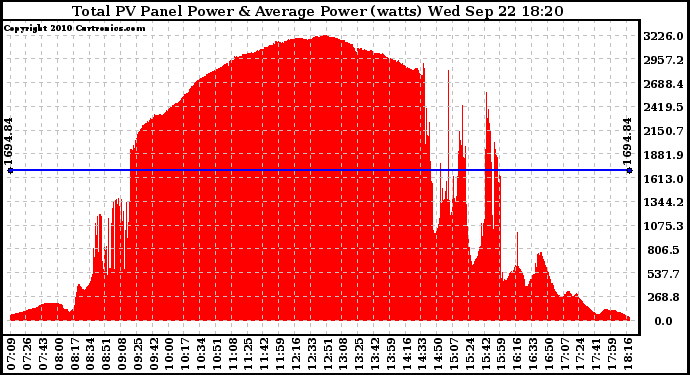690x375 pixels.
Task: Click the 1881.9 y-axis value
Action: [x=663, y=155]
